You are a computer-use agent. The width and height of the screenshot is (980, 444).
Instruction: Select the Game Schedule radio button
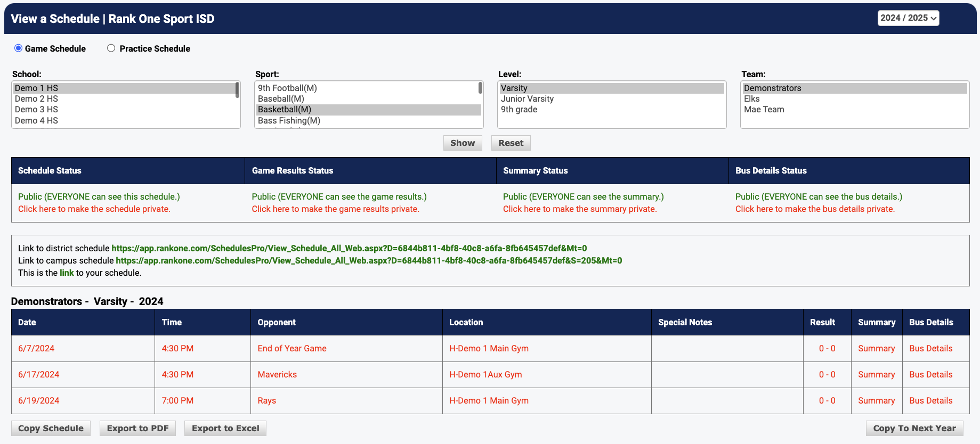(18, 48)
